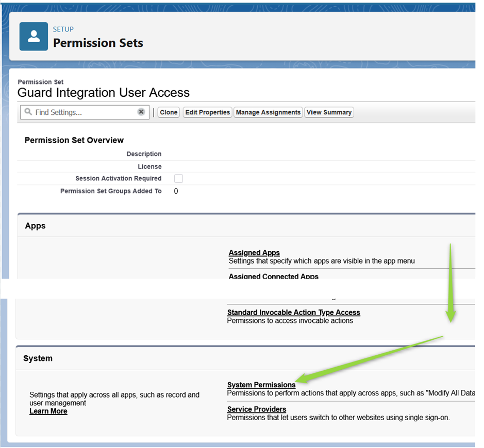Click Learn More under System settings

[48, 411]
